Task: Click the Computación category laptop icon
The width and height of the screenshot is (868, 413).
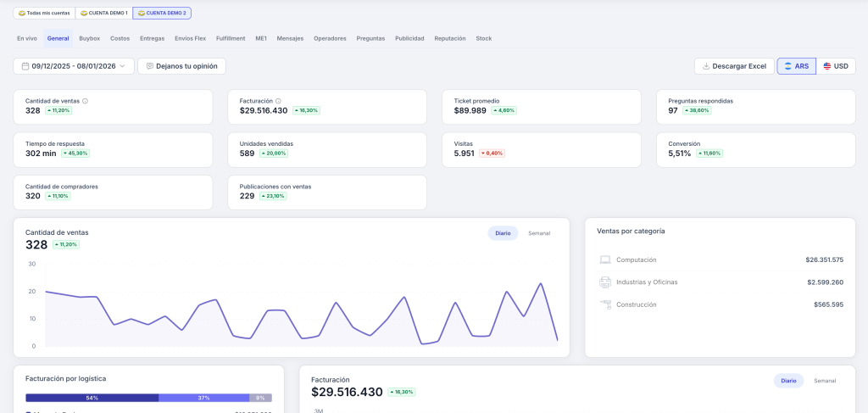Action: coord(605,260)
